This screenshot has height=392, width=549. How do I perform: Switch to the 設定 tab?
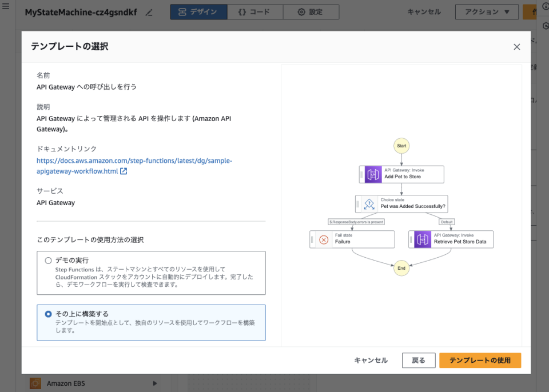pos(311,11)
